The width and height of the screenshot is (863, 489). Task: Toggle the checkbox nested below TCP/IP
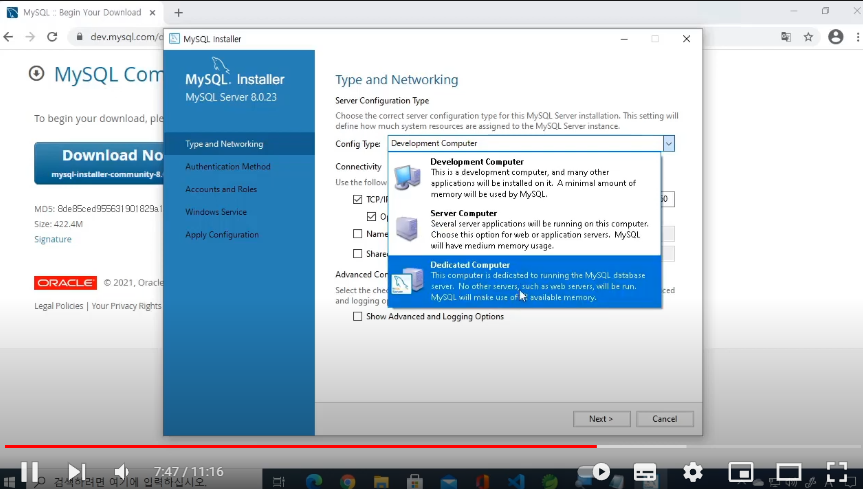[372, 216]
